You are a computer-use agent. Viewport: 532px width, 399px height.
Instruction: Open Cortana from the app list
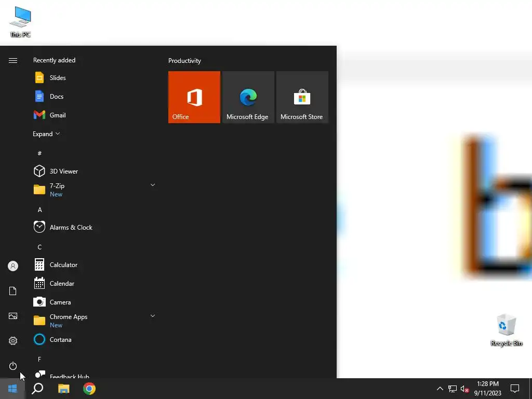coord(95,339)
